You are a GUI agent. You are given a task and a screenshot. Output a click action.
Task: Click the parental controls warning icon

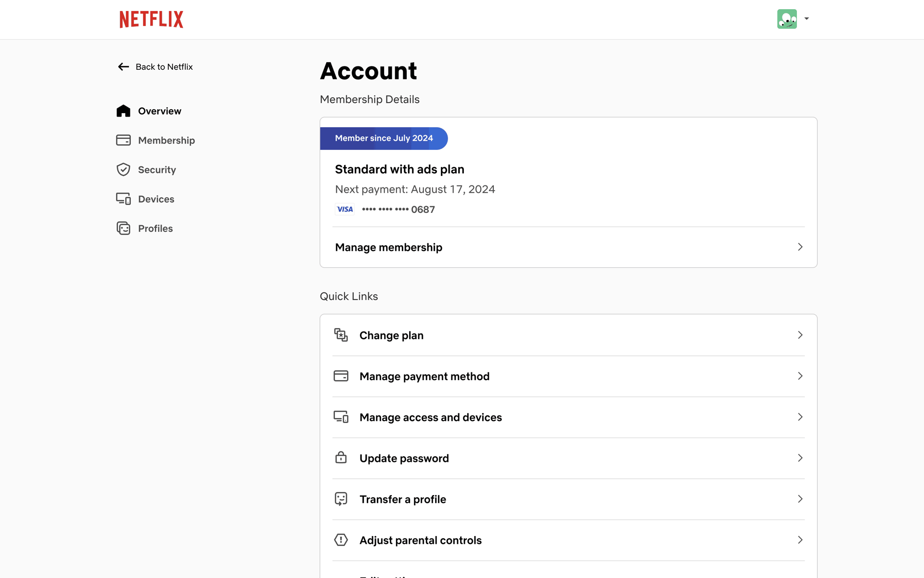coord(341,539)
